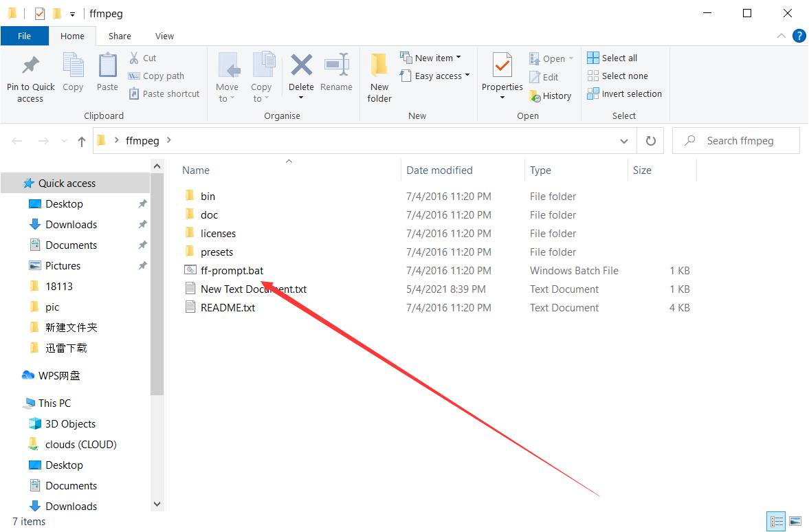809x532 pixels.
Task: Open file History
Action: [551, 96]
